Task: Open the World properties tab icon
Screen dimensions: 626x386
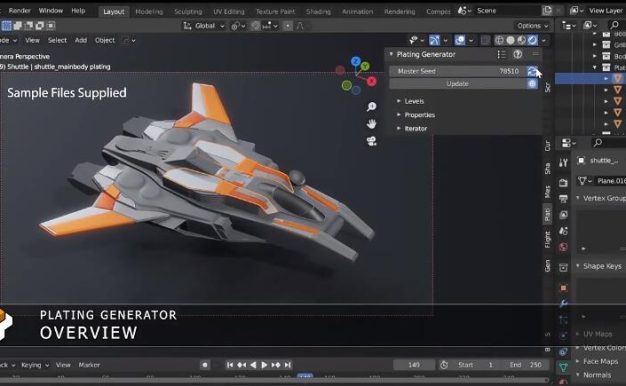Action: coord(563,247)
